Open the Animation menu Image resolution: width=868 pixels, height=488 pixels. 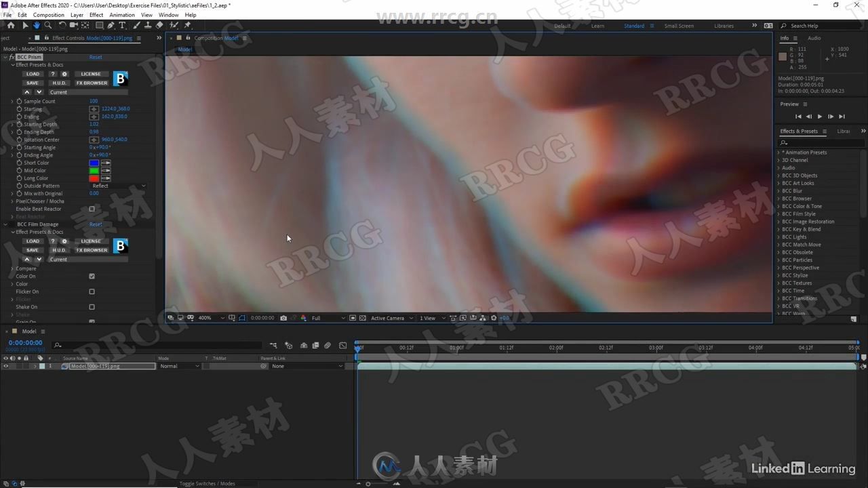122,15
